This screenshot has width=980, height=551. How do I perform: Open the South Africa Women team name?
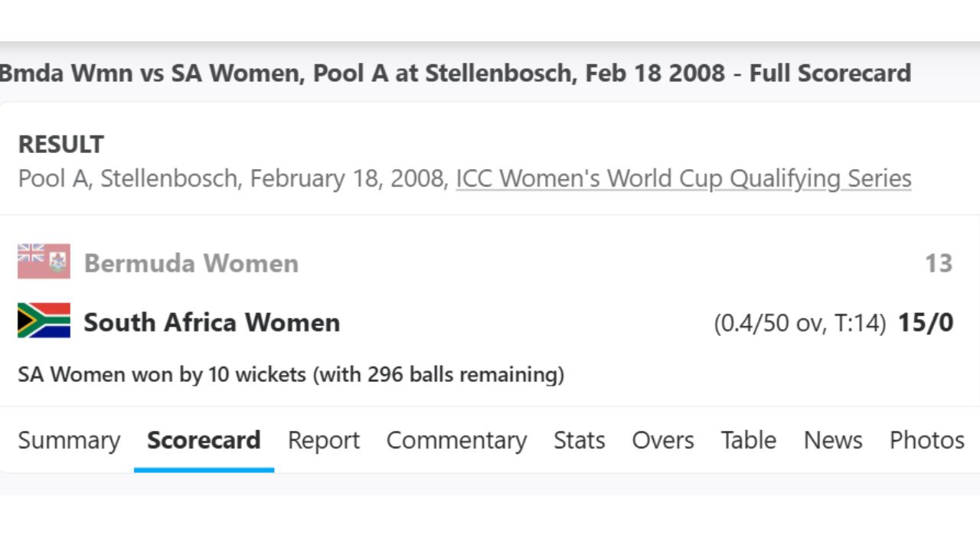pyautogui.click(x=211, y=322)
